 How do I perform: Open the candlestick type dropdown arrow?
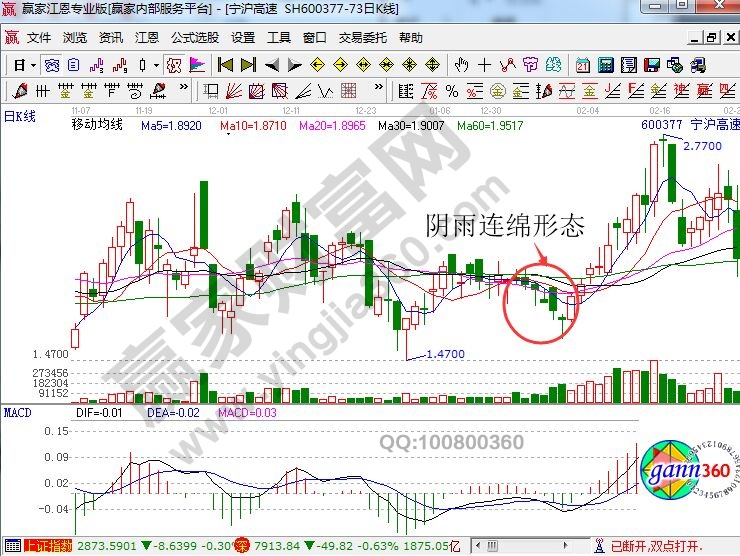click(154, 65)
